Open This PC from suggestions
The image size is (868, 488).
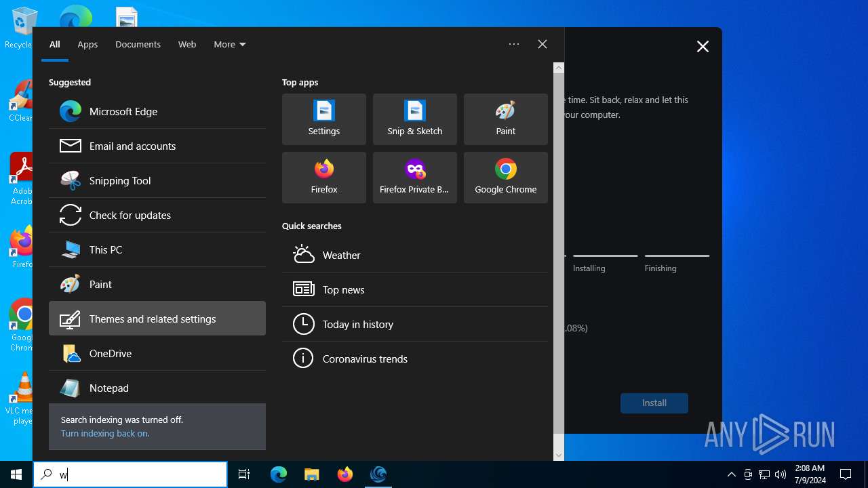tap(157, 249)
